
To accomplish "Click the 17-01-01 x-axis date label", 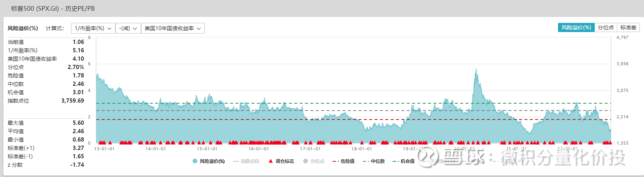I will click(x=310, y=149).
